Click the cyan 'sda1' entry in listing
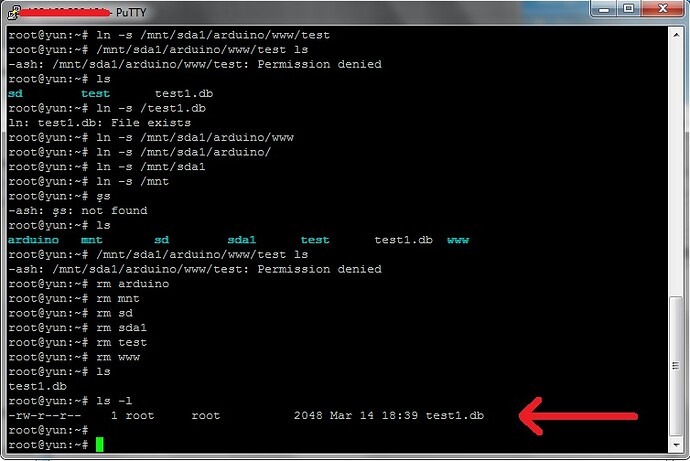Screen dimensions: 690x461 242,240
